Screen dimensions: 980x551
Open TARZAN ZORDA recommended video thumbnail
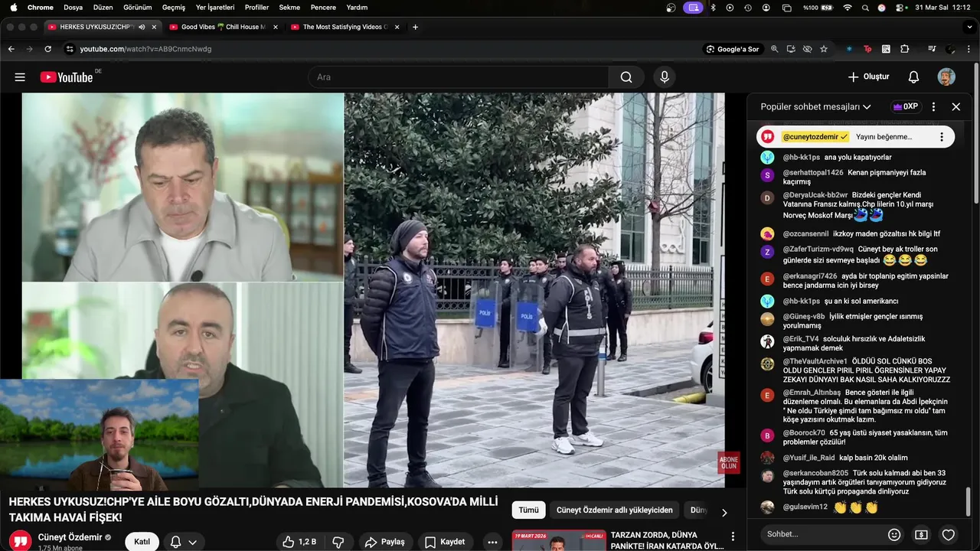pos(559,540)
